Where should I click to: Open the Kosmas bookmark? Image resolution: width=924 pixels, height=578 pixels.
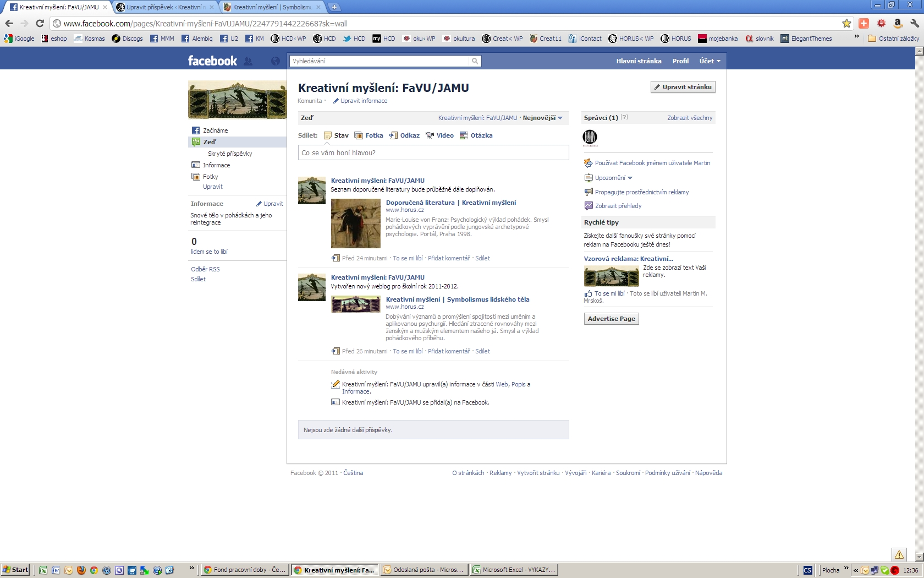(x=89, y=39)
